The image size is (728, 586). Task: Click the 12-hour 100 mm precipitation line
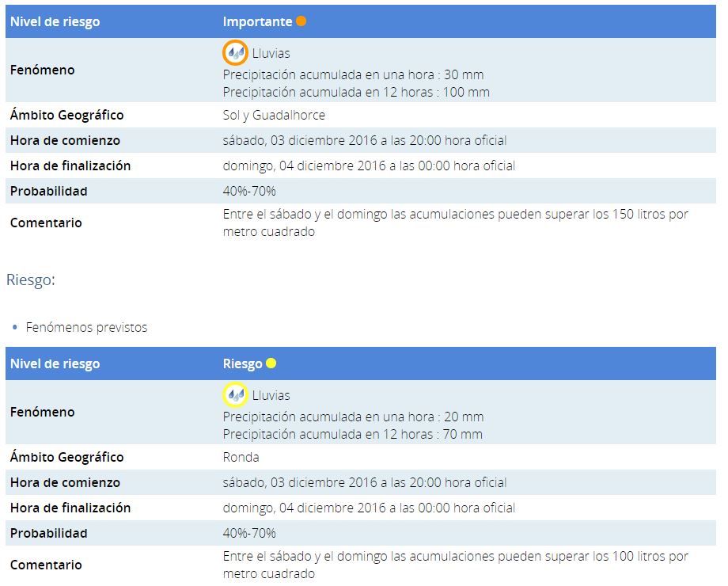[356, 92]
